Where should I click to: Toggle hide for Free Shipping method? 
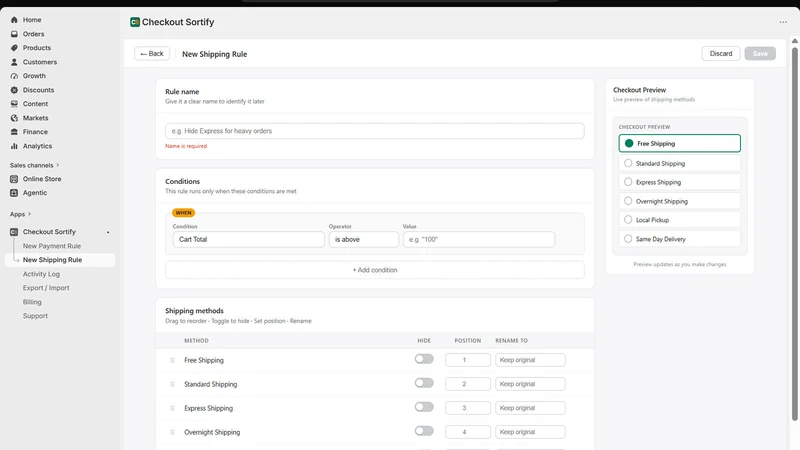(424, 359)
